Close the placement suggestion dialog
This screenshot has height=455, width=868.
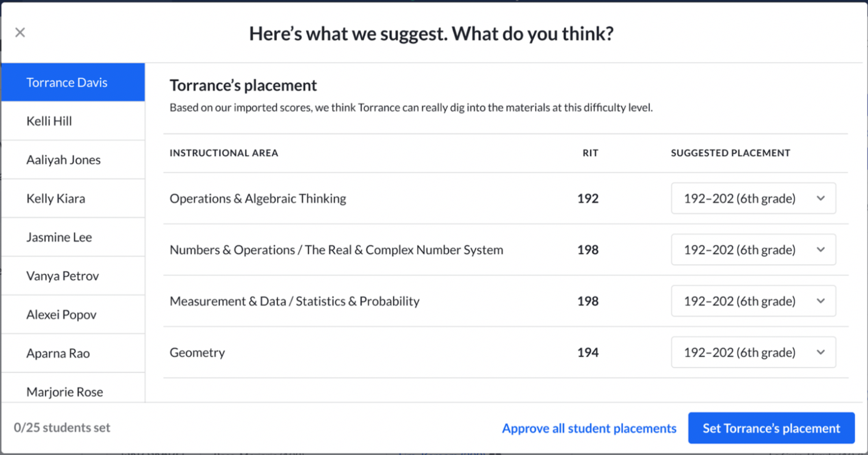(x=20, y=33)
